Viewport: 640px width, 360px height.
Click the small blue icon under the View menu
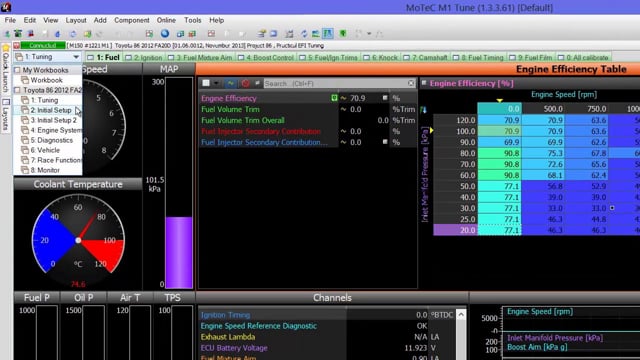[x=58, y=34]
